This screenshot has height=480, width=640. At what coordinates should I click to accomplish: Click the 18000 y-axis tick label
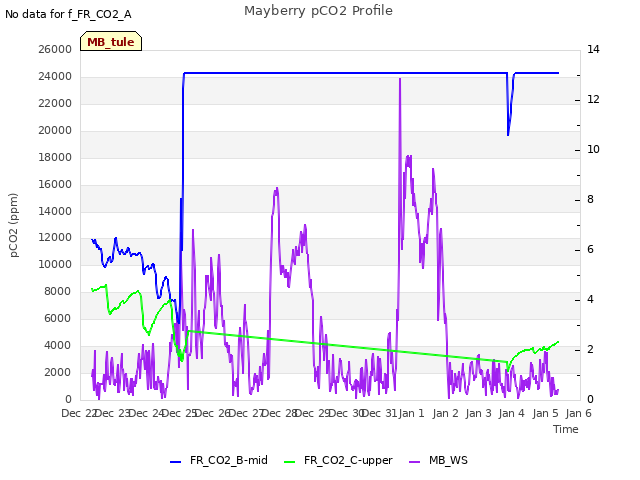click(55, 157)
